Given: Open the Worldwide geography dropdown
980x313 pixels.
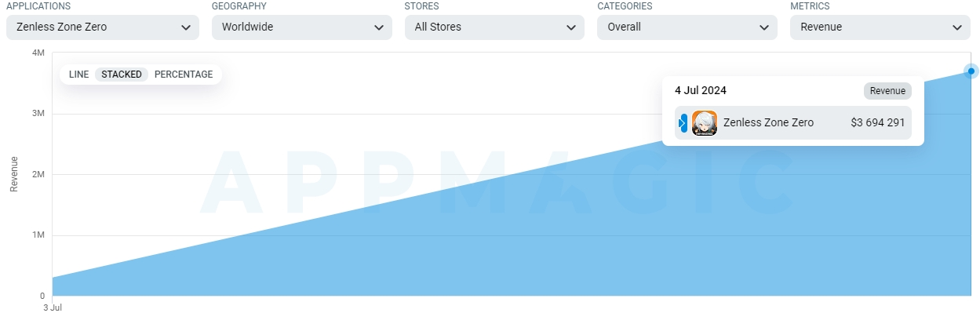Looking at the screenshot, I should pyautogui.click(x=302, y=27).
